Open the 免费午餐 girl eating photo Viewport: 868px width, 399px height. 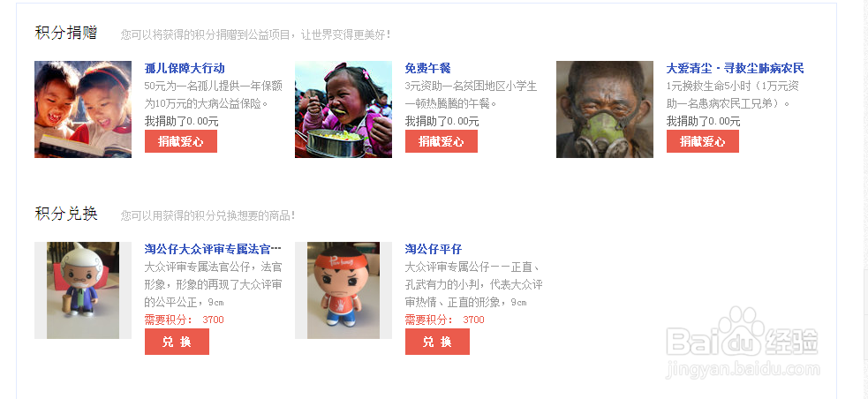(x=343, y=109)
